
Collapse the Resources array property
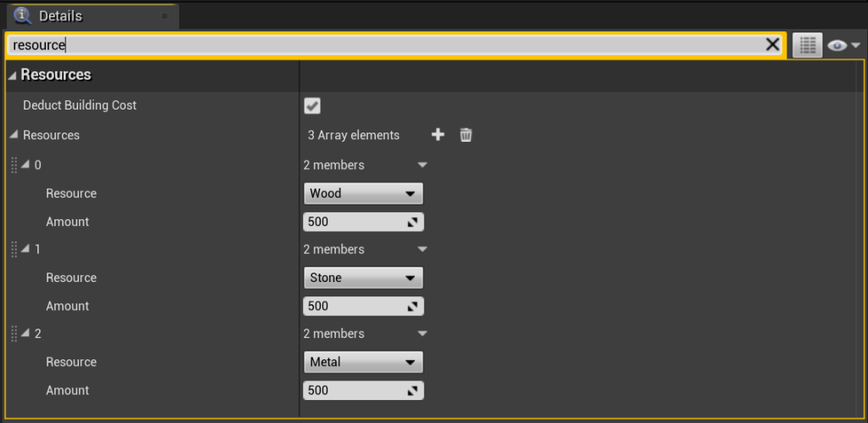coord(14,135)
